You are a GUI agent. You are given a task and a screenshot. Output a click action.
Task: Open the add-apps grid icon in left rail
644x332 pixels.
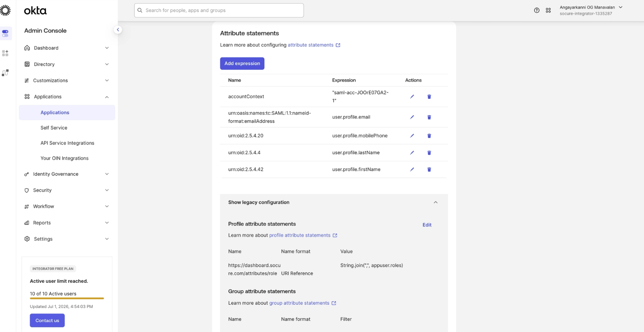click(x=5, y=53)
